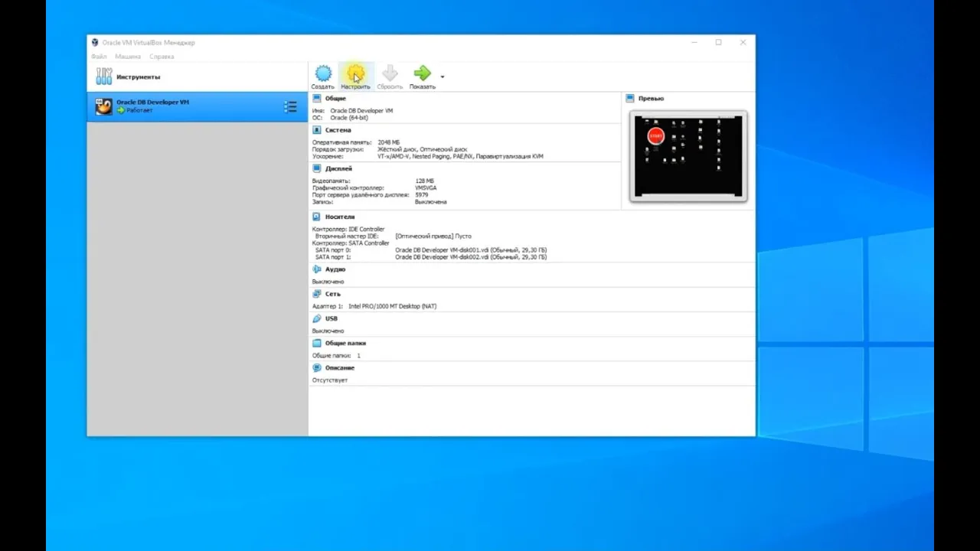Open the Файл menu
Screen dimensions: 980x551
point(99,57)
